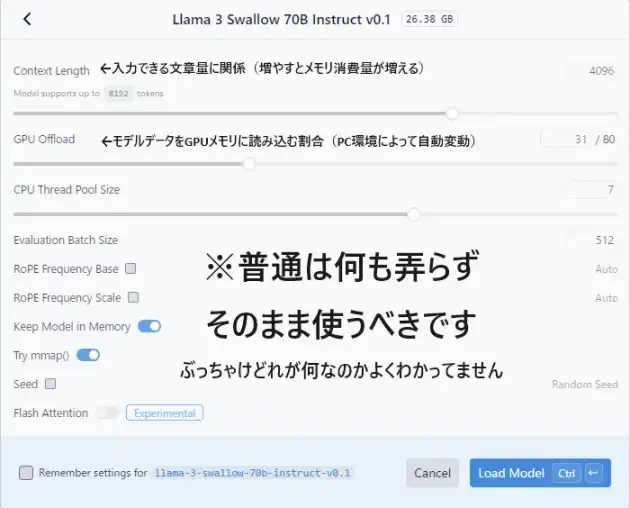Edit the Evaluation Batch Size value 512
Viewport: 630px width, 508px height.
591,240
